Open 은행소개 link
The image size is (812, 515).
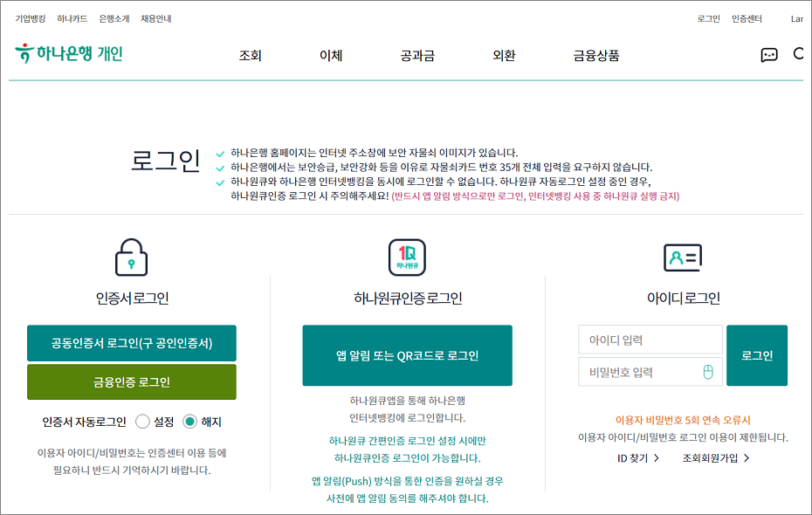pyautogui.click(x=114, y=18)
